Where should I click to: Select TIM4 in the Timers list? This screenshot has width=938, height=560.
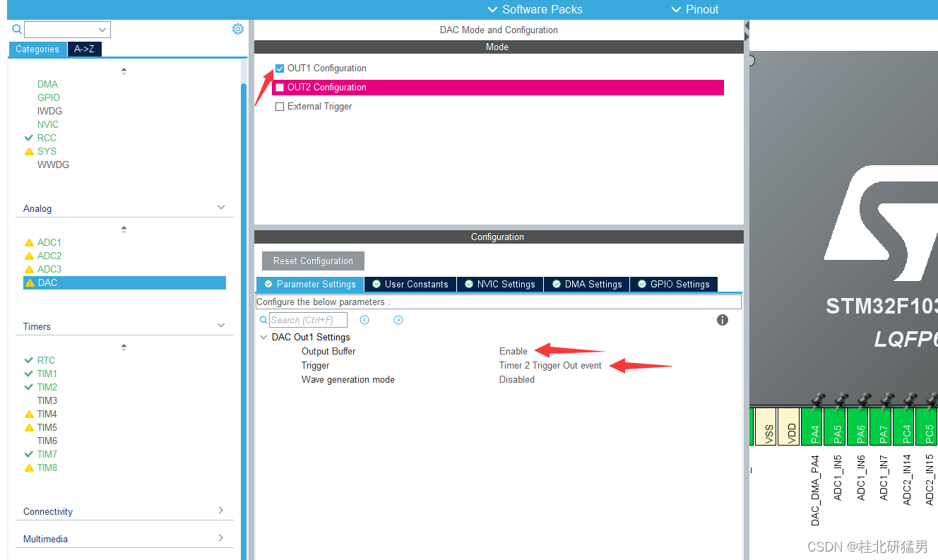47,414
